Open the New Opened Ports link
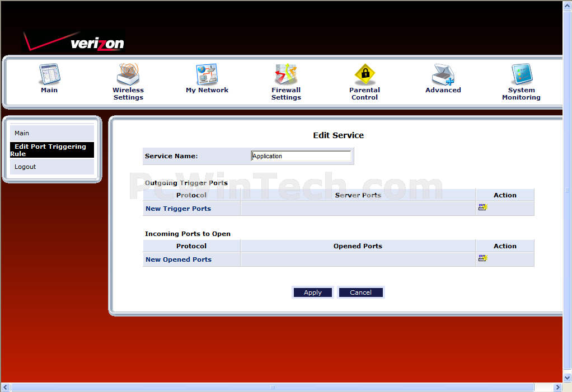The image size is (572, 392). [x=178, y=259]
